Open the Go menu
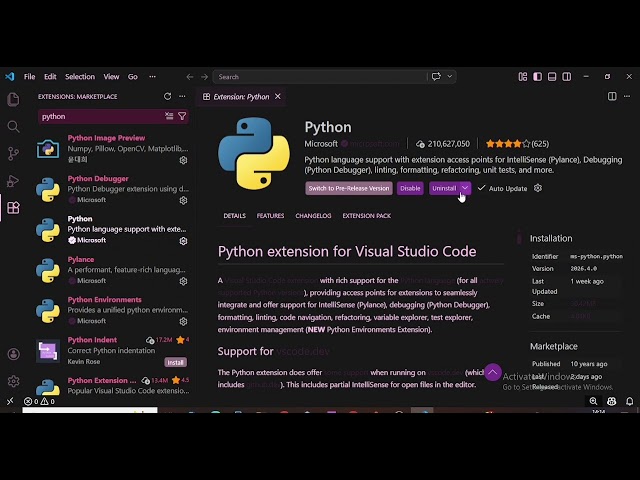The height and width of the screenshot is (480, 640). click(133, 76)
